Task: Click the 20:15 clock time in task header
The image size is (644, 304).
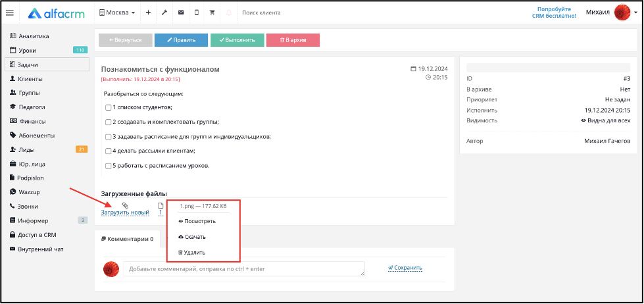Action: click(437, 77)
